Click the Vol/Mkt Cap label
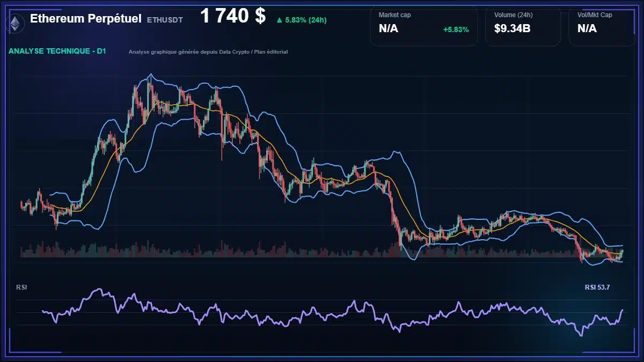 pos(595,15)
